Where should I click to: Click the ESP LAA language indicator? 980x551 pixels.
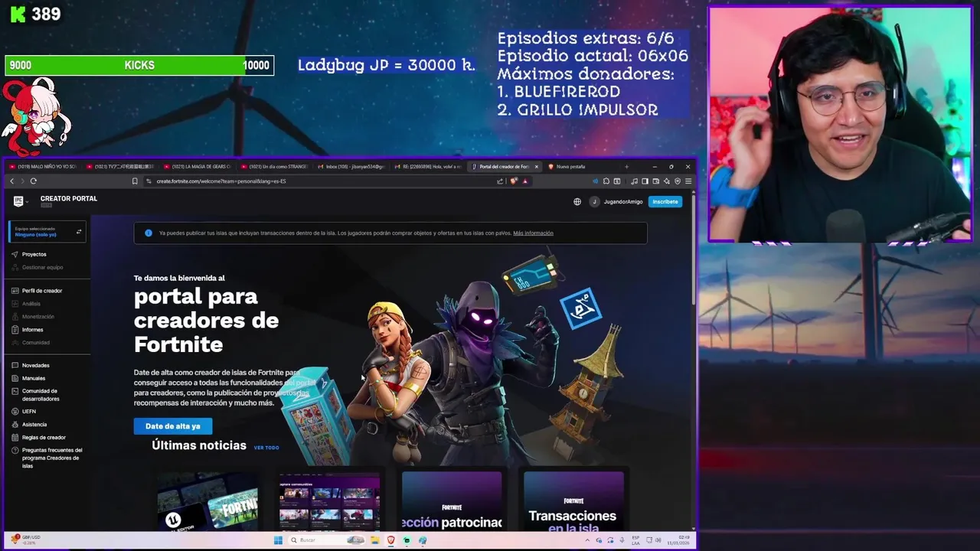(x=636, y=540)
